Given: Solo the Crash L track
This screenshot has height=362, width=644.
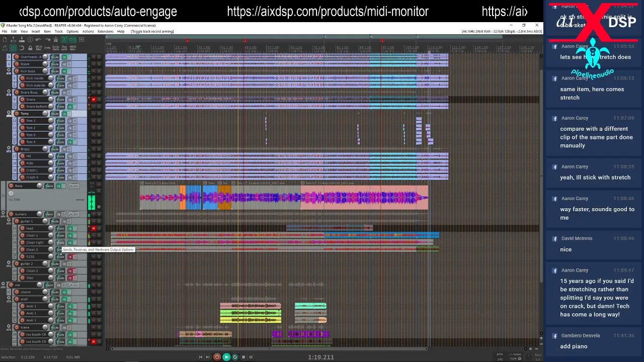Looking at the screenshot, I should coord(99,170).
